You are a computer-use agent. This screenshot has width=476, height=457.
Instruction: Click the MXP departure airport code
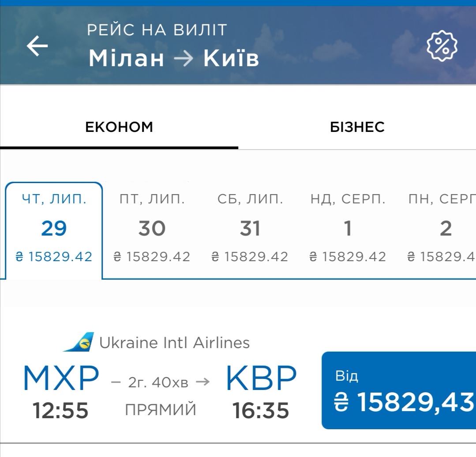tap(61, 379)
